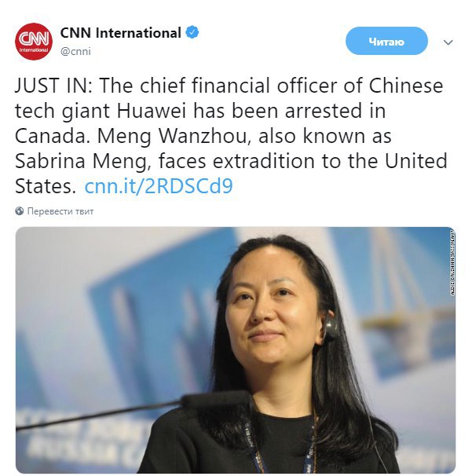
Task: Click the Перевести твит translate link
Action: click(60, 211)
